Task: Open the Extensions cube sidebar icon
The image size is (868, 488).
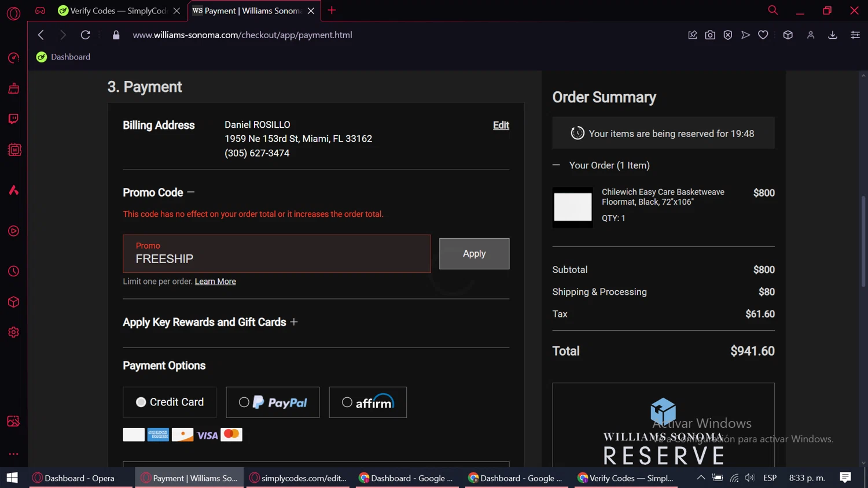Action: tap(13, 302)
